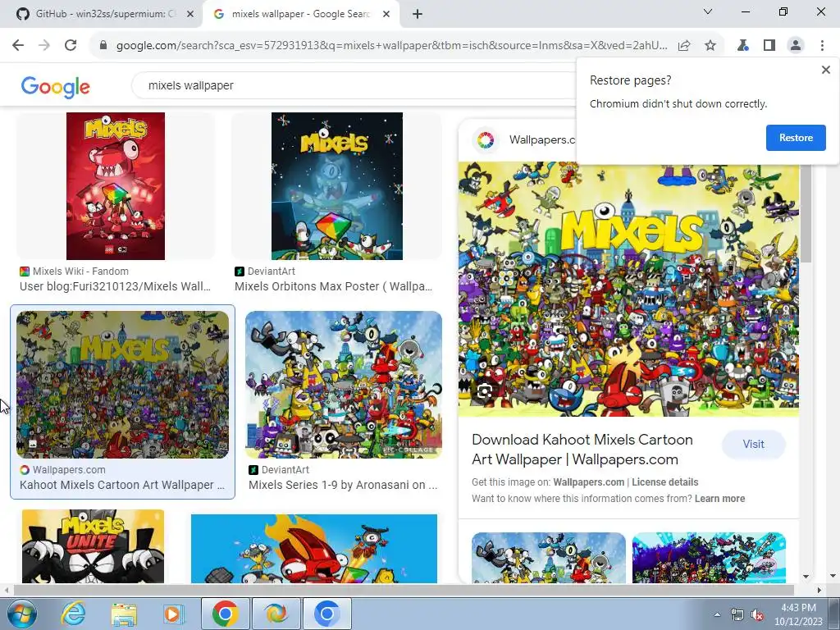
Task: Open Mixels Series 1-9 thumbnail
Action: 344,385
